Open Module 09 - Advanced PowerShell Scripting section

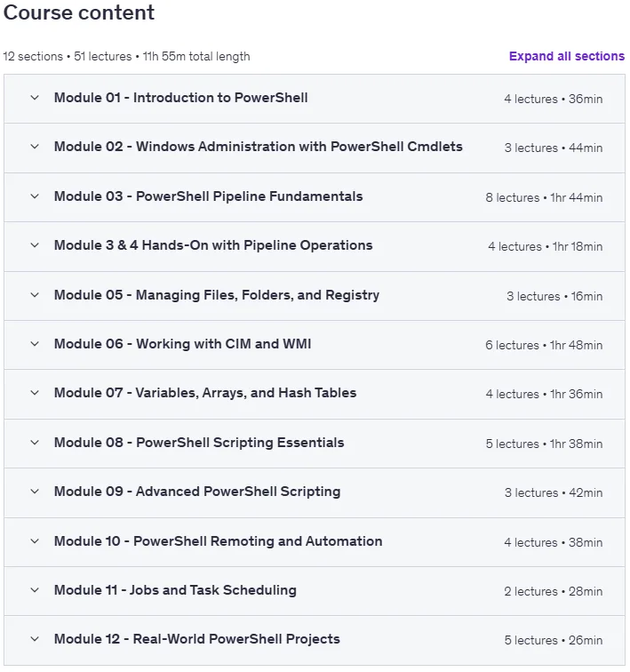click(315, 492)
